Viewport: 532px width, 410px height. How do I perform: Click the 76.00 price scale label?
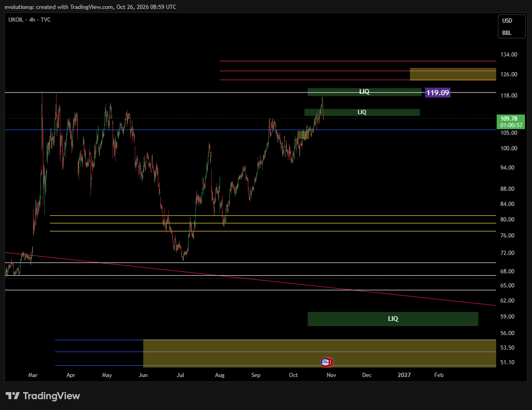(x=507, y=236)
